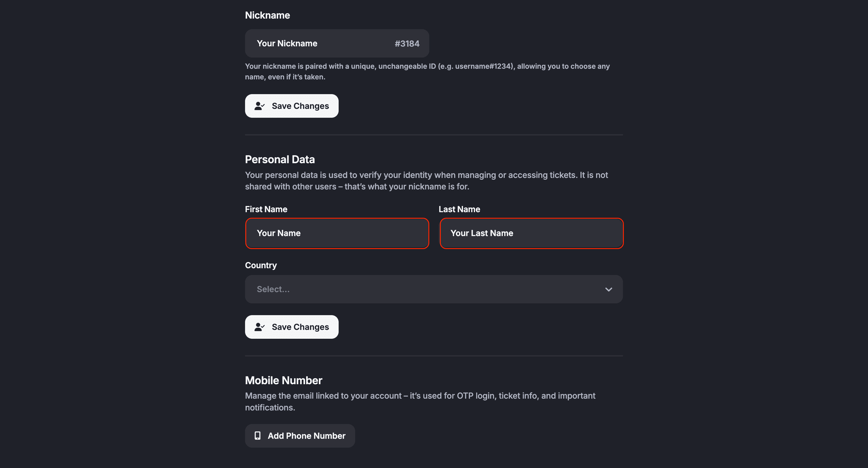
Task: Click into the Last Name field
Action: click(x=531, y=233)
